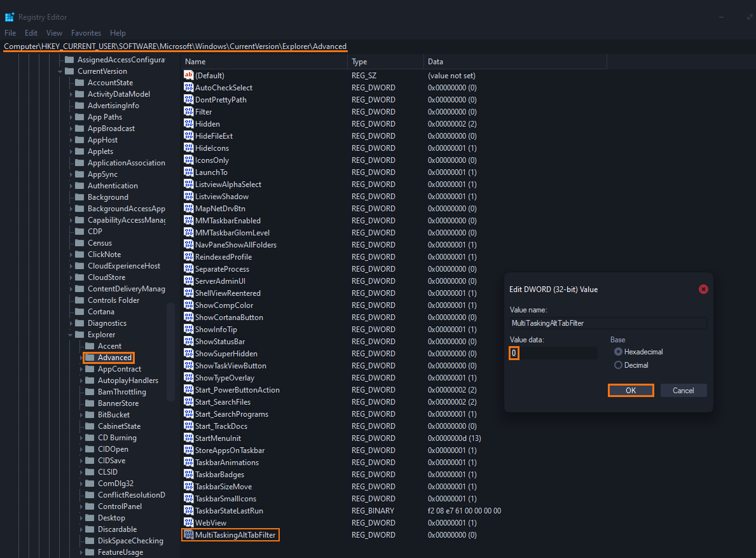Click the Filter DWORD value icon

click(x=188, y=111)
